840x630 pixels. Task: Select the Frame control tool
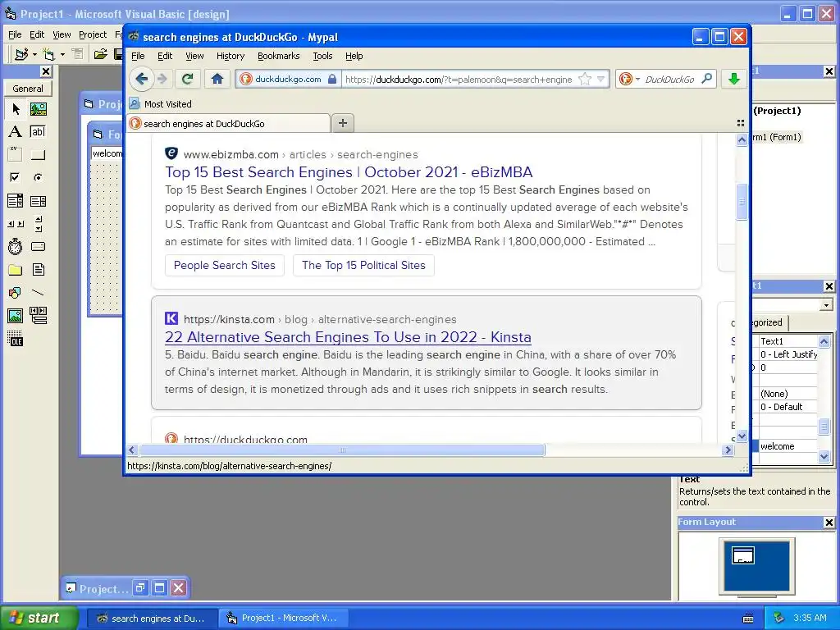(16, 155)
